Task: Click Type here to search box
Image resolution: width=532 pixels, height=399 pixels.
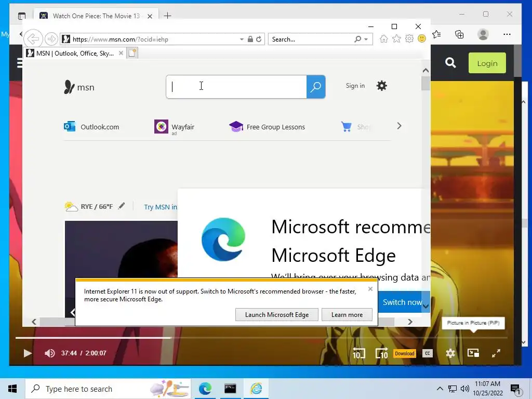Action: tap(108, 389)
